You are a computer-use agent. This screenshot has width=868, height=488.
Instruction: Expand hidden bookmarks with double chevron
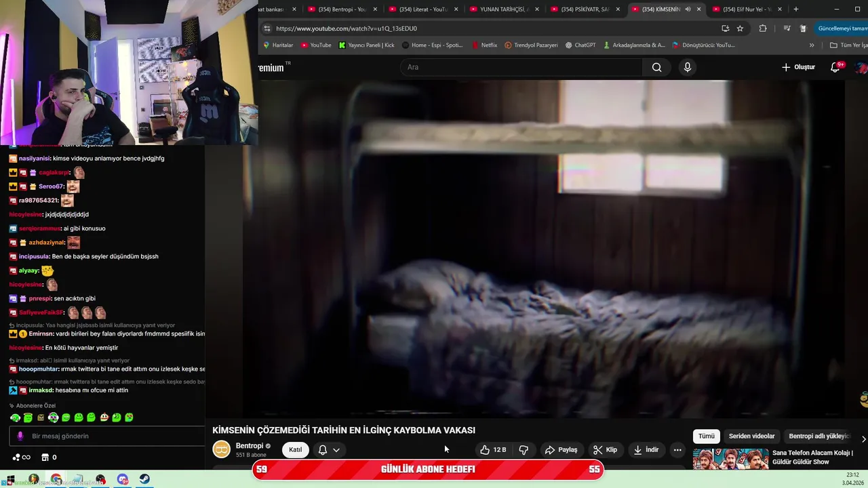(x=812, y=45)
